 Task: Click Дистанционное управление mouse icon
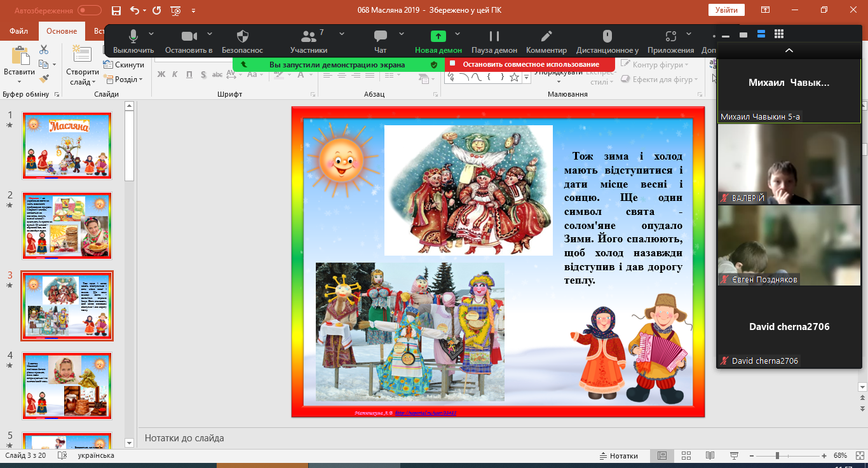[x=607, y=41]
